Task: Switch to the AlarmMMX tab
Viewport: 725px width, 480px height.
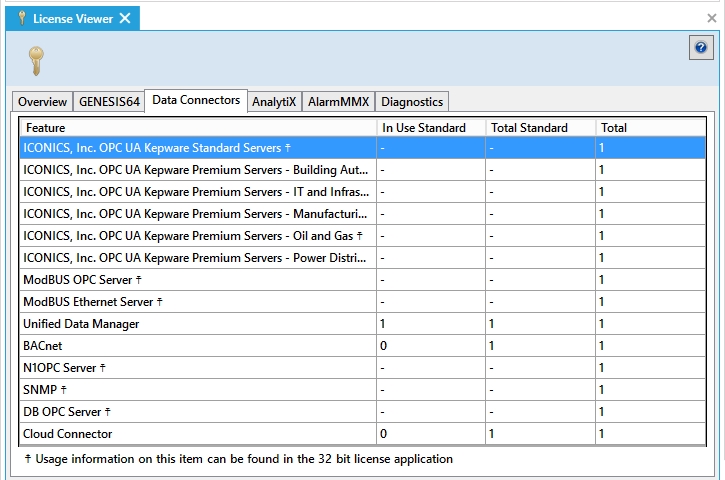Action: pos(338,102)
